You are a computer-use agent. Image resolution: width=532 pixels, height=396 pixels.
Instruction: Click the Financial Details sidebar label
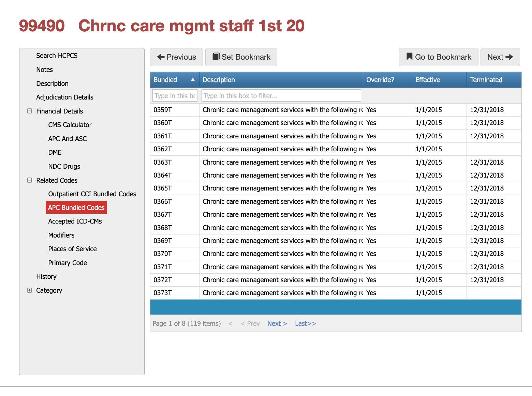tap(60, 111)
